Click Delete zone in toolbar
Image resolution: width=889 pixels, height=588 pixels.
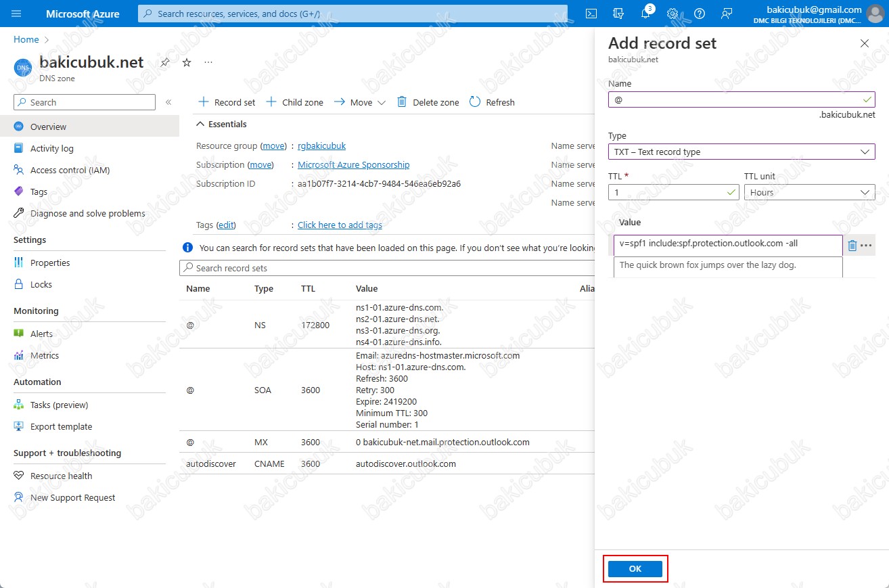(428, 102)
